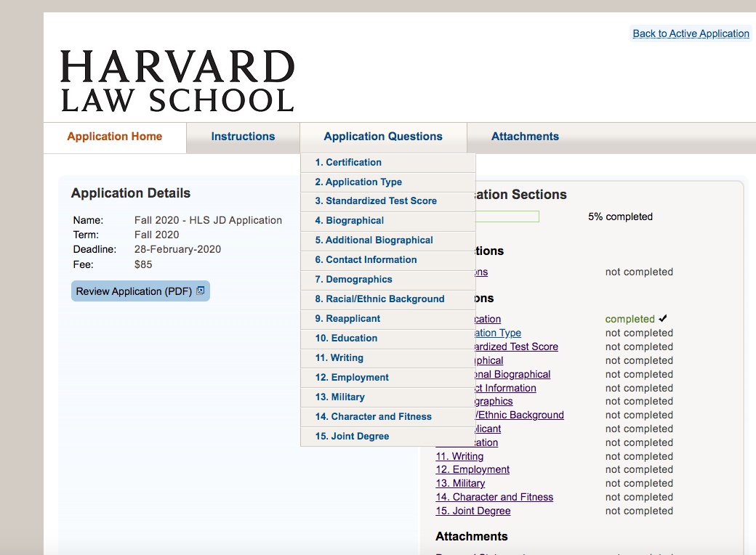Viewport: 756px width, 555px height.
Task: Click the 28-February-2020 deadline value
Action: point(177,249)
